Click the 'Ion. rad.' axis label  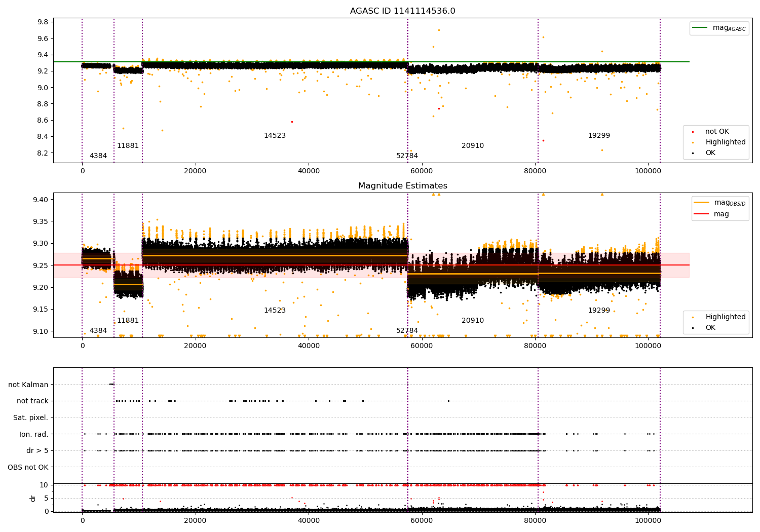(x=34, y=435)
